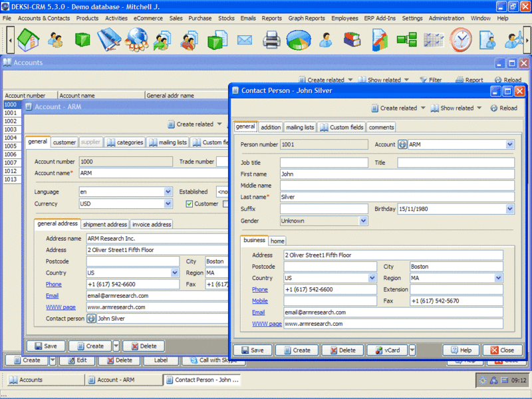Click the globe icon beside Contact person field
This screenshot has height=399, width=532.
(x=91, y=319)
